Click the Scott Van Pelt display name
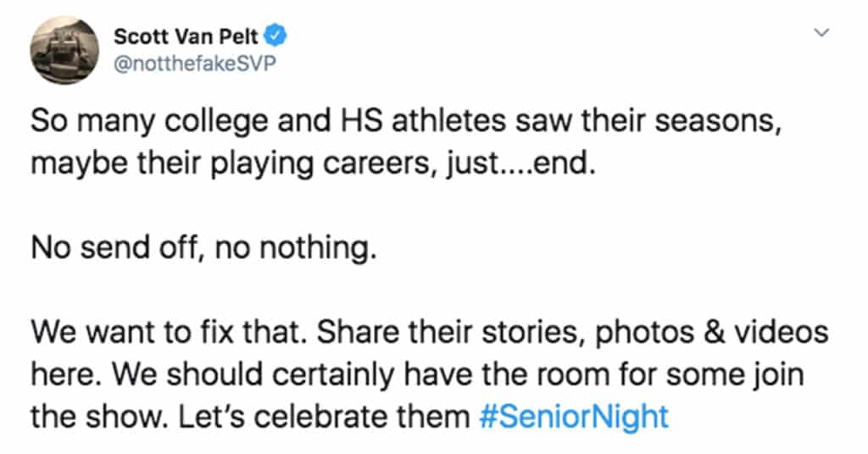The image size is (868, 454). (x=186, y=36)
